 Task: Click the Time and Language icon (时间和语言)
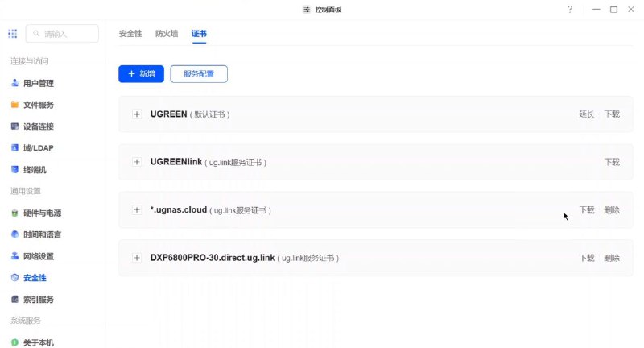(14, 234)
